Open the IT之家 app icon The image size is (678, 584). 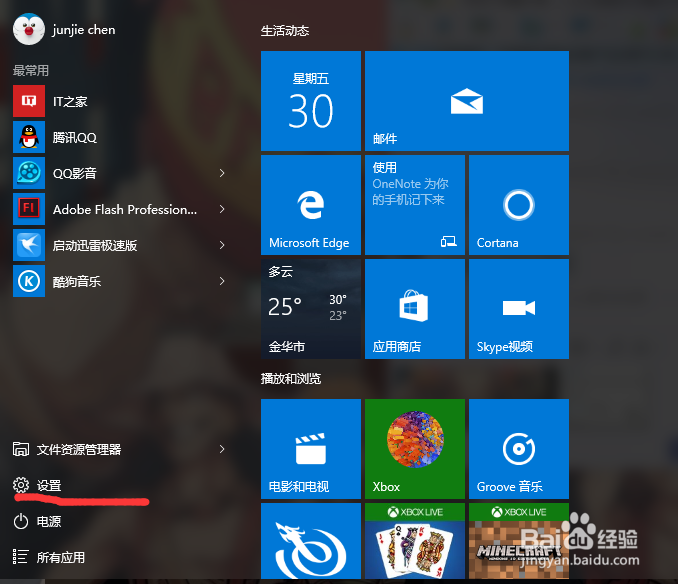click(29, 101)
